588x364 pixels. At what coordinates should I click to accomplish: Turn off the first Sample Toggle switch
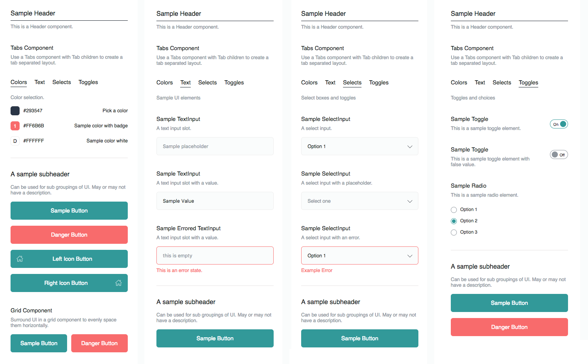click(x=559, y=124)
